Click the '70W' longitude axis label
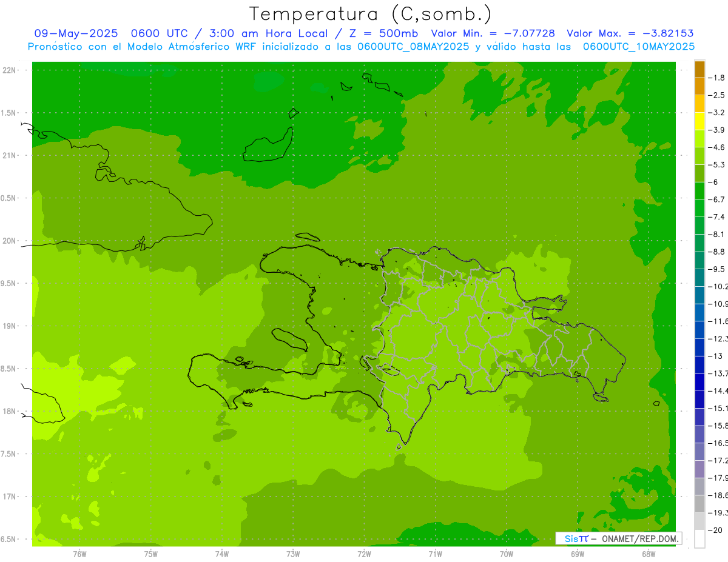 (507, 554)
